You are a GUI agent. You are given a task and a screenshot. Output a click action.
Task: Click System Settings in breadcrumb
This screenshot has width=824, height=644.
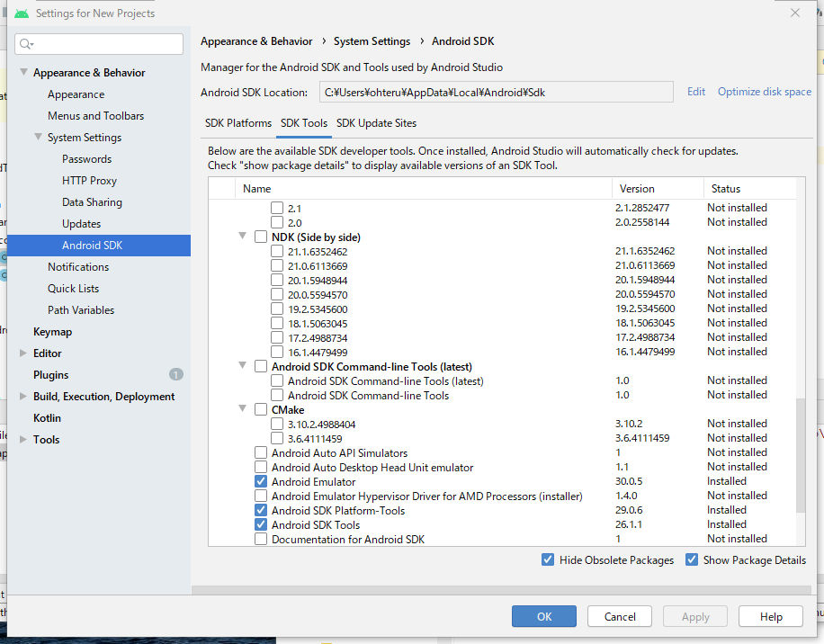372,41
